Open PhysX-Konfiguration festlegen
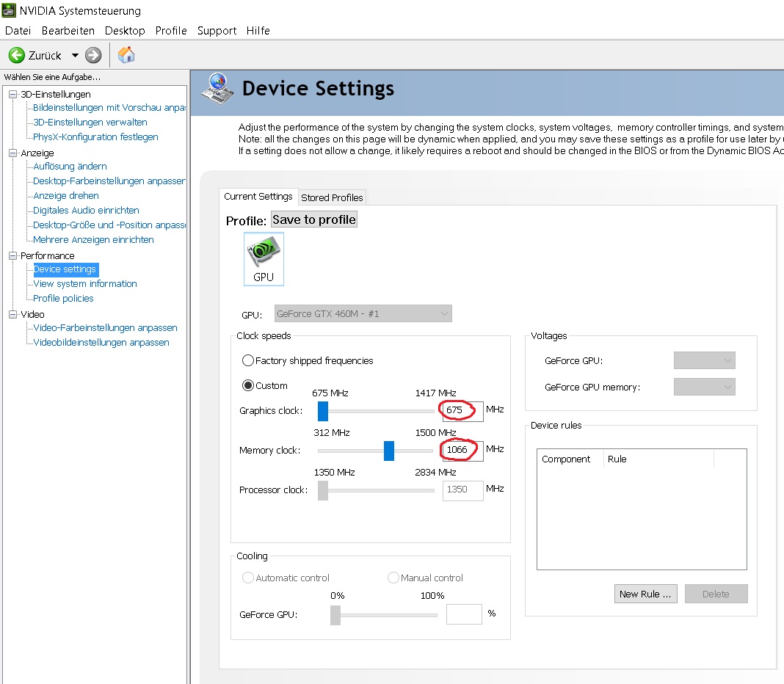784x684 pixels. pyautogui.click(x=95, y=137)
